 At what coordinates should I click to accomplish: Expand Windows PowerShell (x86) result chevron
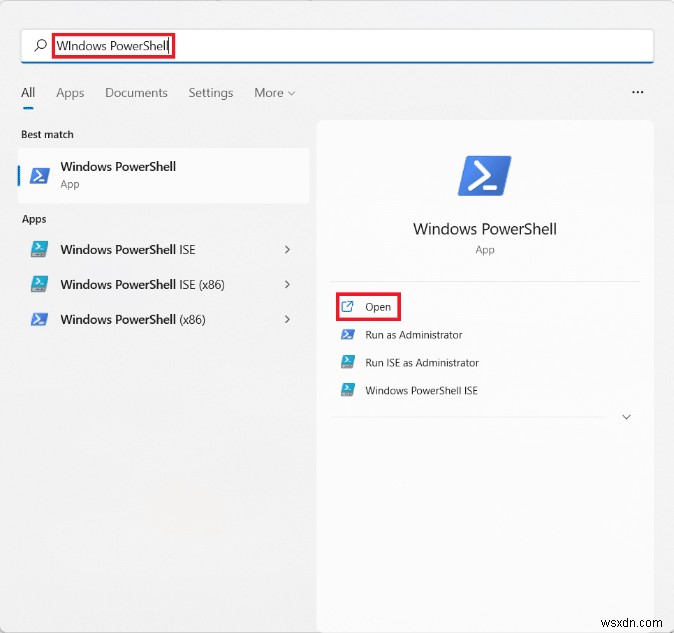pos(287,319)
